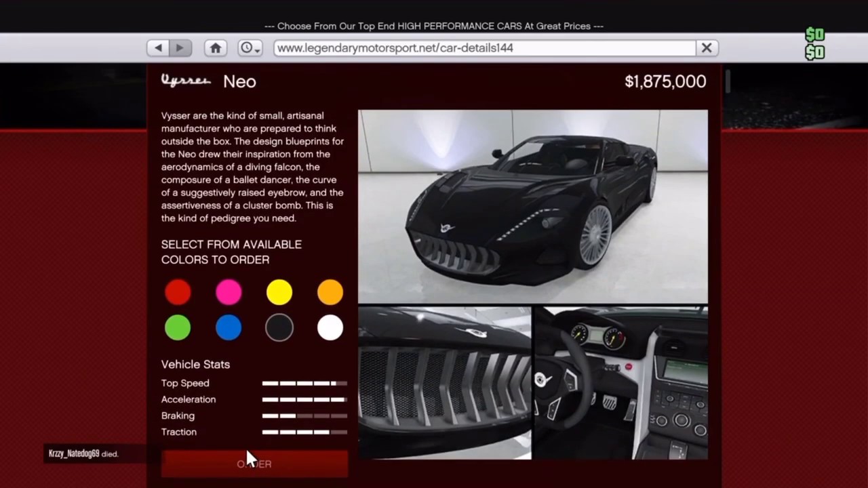This screenshot has width=868, height=488.
Task: Open the browser history clock dropdown
Action: click(x=250, y=47)
